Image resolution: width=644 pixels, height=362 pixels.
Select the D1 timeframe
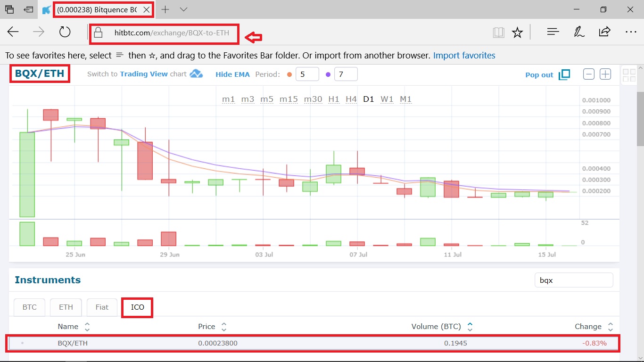[x=369, y=99]
